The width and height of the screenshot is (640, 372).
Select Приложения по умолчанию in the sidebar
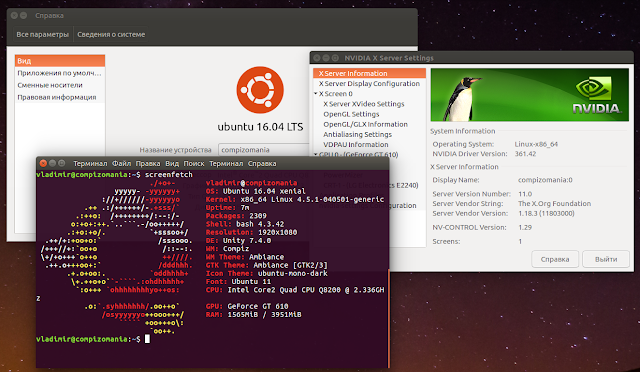(x=60, y=73)
